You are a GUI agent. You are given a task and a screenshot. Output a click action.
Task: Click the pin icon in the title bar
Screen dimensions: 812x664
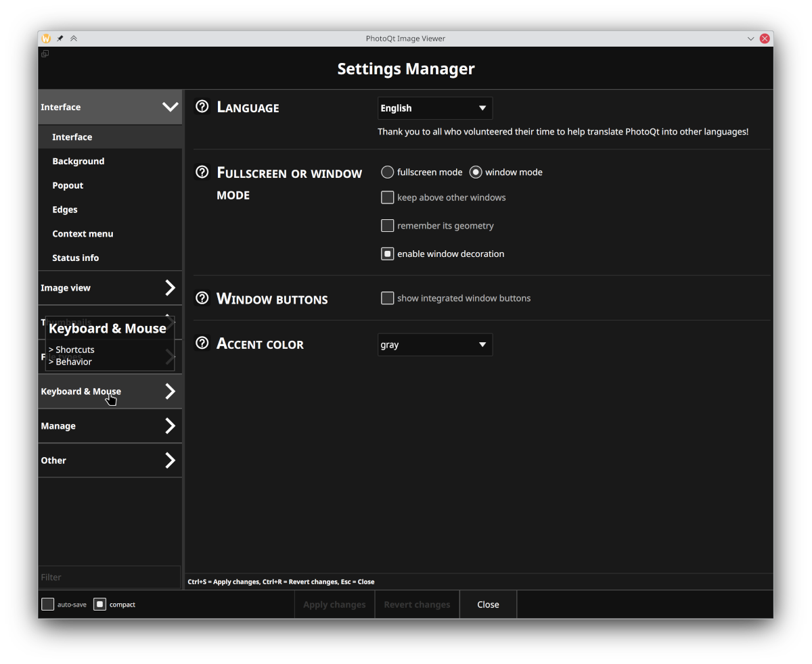(x=60, y=39)
